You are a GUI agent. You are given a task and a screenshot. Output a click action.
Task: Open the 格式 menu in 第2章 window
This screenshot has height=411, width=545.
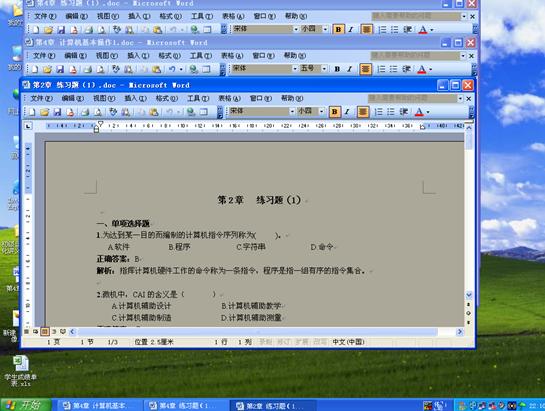click(x=167, y=98)
